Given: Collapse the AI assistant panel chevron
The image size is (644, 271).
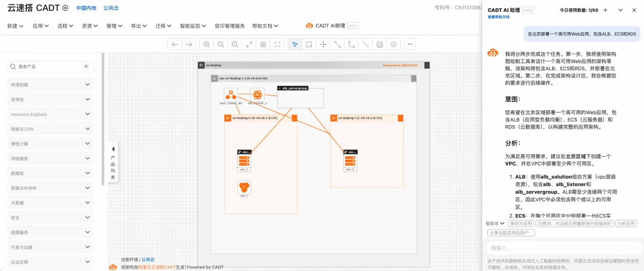Looking at the screenshot, I should click(621, 10).
